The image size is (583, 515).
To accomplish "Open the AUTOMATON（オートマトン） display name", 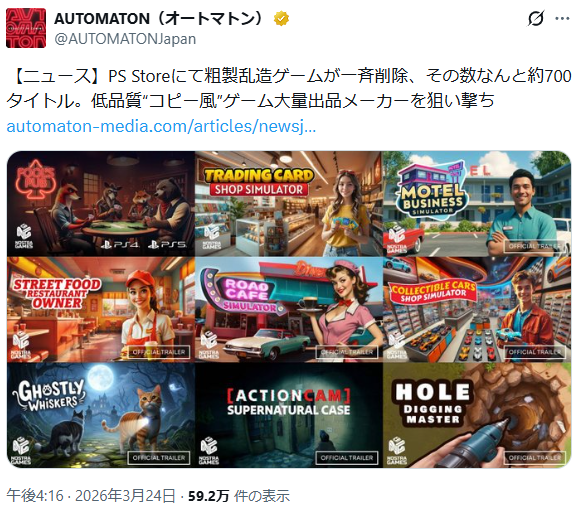I will 160,18.
